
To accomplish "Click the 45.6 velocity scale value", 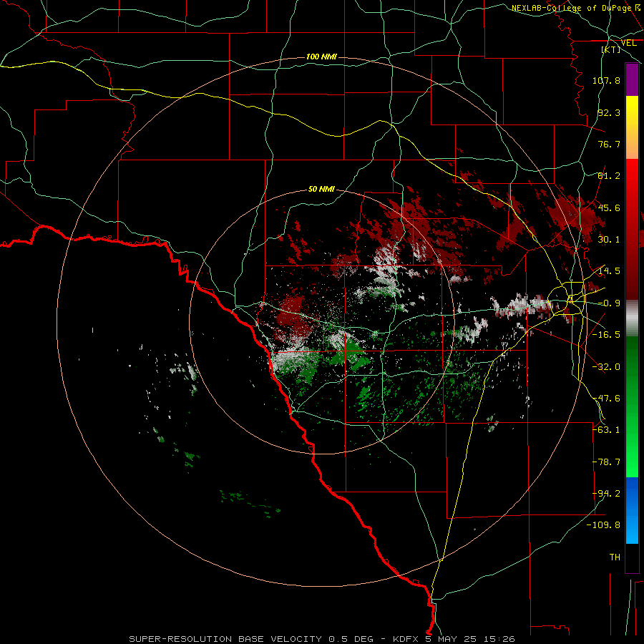I will point(609,208).
